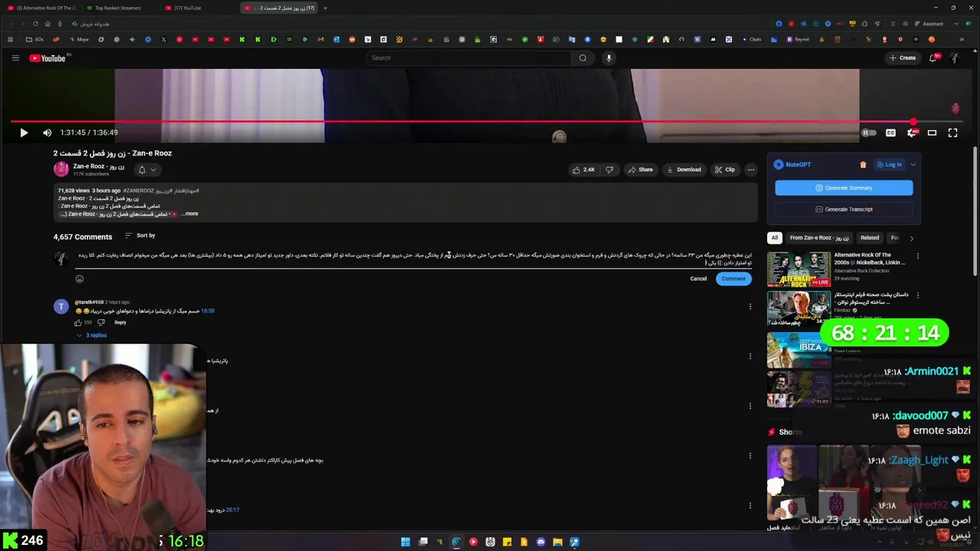Jump to 16:58 timestamp link
Image resolution: width=980 pixels, height=551 pixels.
(207, 311)
